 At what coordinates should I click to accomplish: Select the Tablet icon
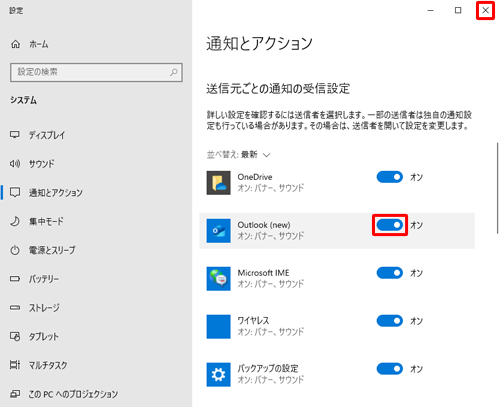[15, 336]
